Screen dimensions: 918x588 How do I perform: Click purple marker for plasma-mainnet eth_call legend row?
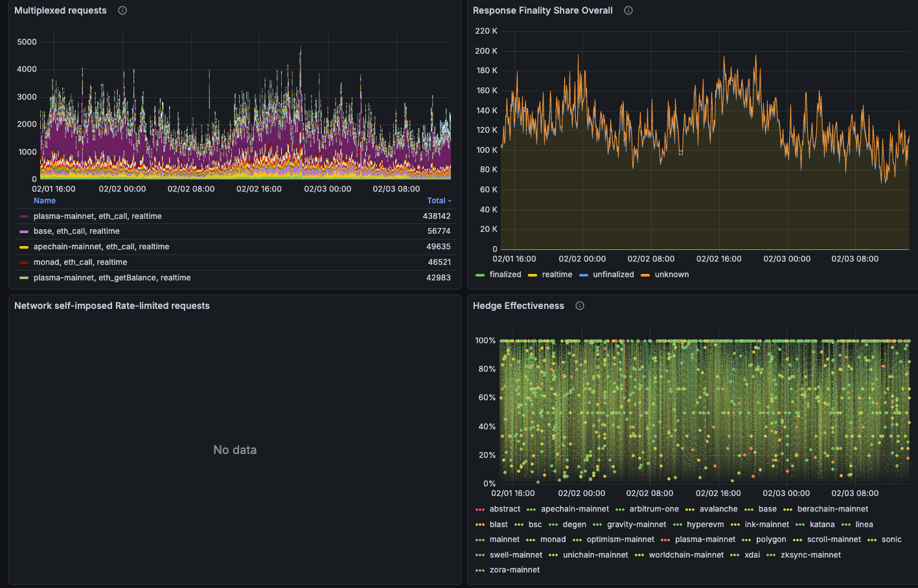point(25,216)
